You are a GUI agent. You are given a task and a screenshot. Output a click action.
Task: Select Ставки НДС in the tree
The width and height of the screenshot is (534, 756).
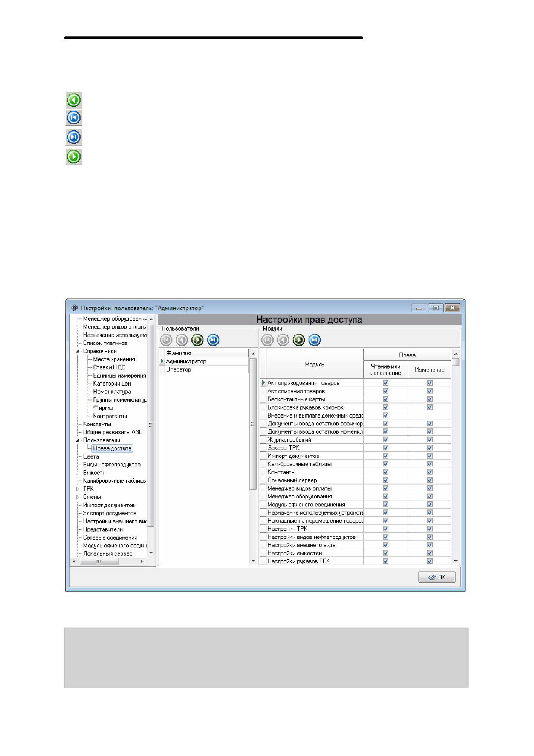pyautogui.click(x=109, y=367)
